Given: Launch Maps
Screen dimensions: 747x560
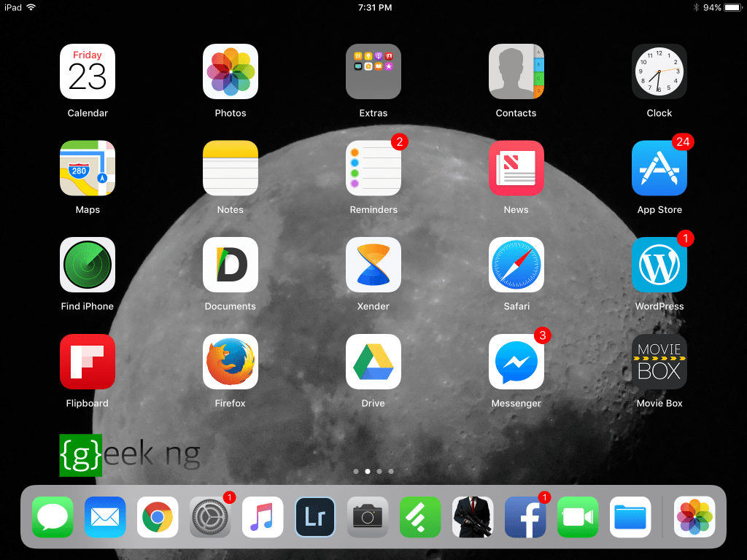Looking at the screenshot, I should (x=88, y=168).
